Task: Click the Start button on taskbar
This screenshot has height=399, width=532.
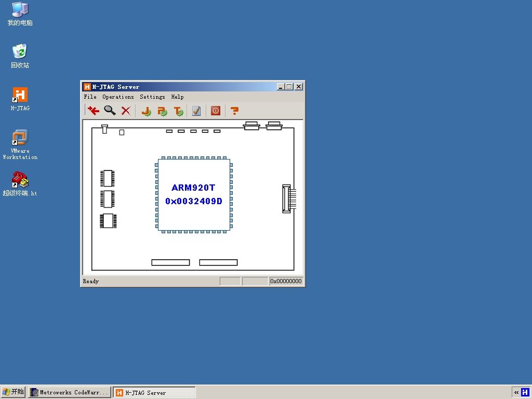Action: [x=13, y=392]
